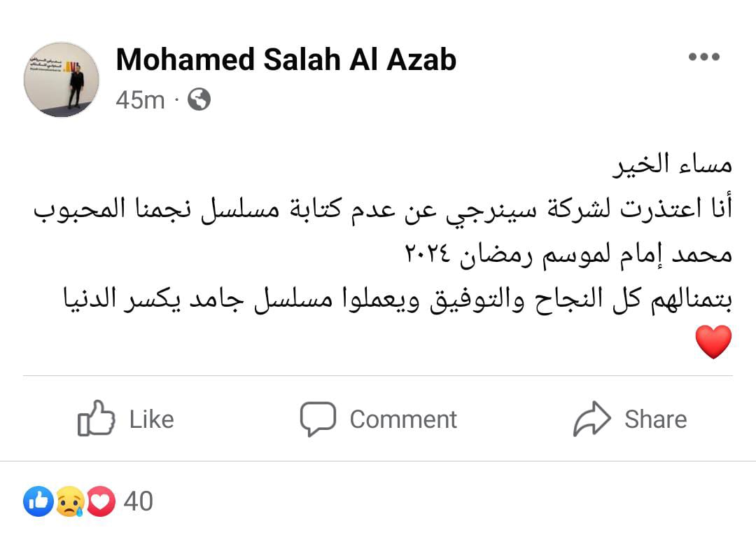This screenshot has width=756, height=556.
Task: Click the "45m" post timestamp
Action: [x=140, y=99]
